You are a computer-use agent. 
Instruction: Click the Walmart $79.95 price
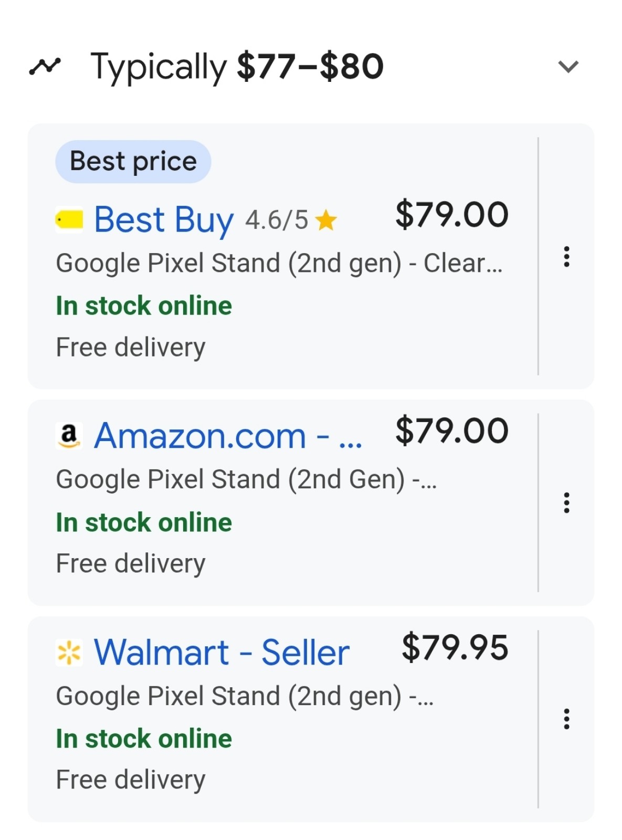(455, 647)
